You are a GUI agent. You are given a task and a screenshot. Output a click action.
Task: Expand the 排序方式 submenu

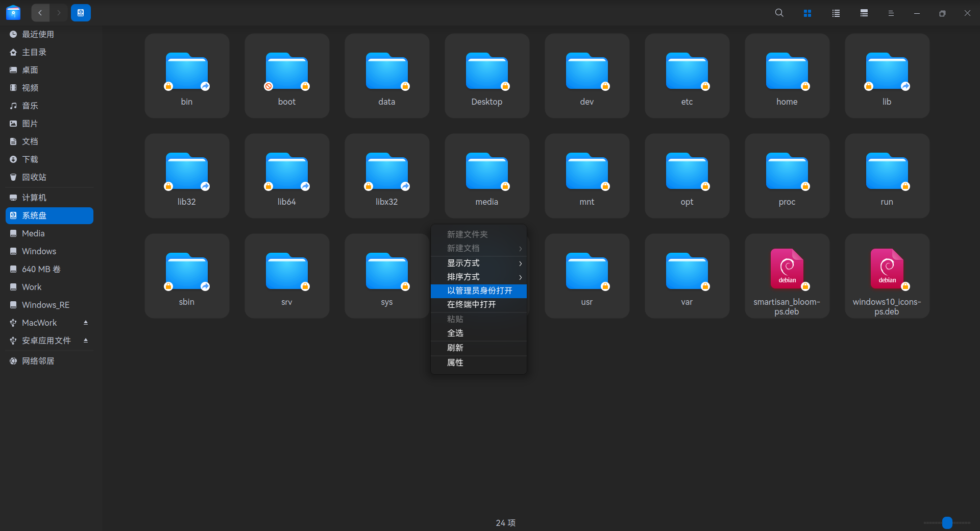[x=478, y=277]
